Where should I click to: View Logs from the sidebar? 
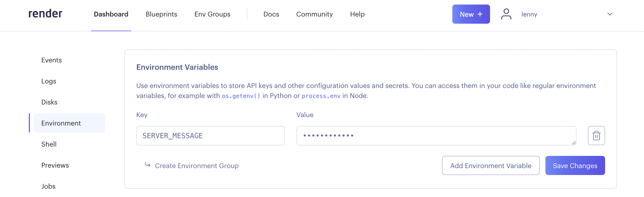(49, 81)
